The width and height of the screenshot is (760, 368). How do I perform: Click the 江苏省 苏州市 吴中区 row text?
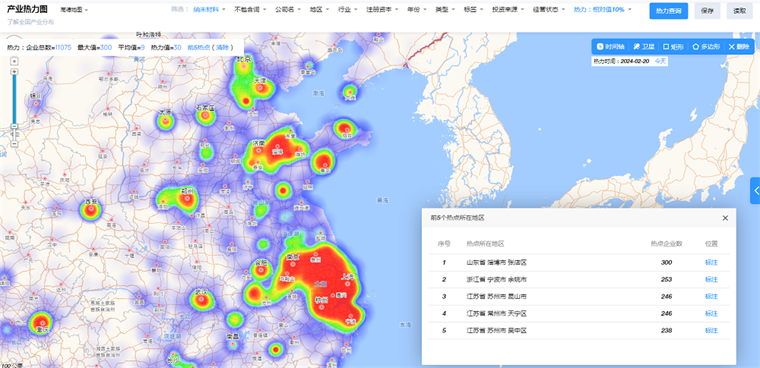click(496, 330)
